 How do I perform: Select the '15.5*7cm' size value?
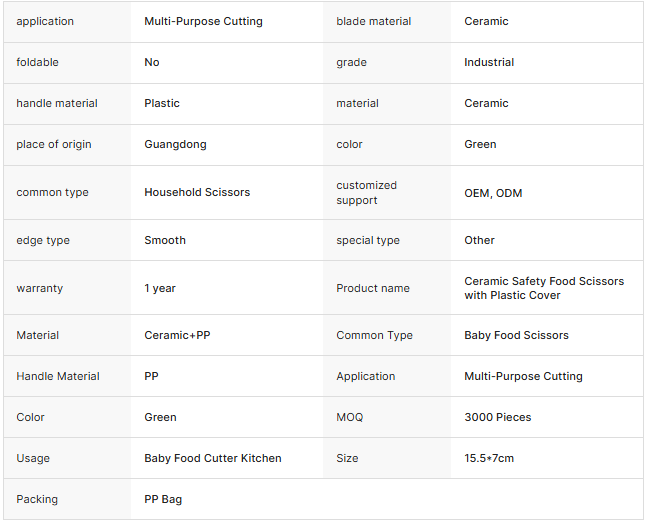pos(489,458)
